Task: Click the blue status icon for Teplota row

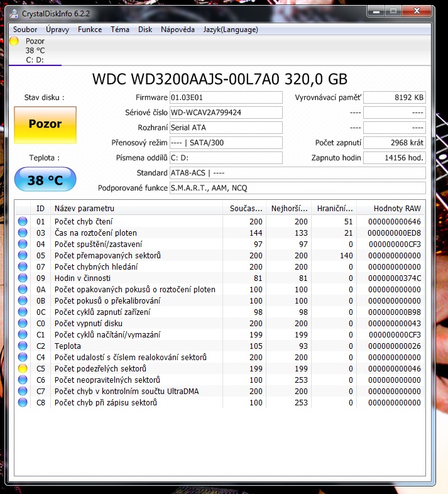Action: point(23,346)
